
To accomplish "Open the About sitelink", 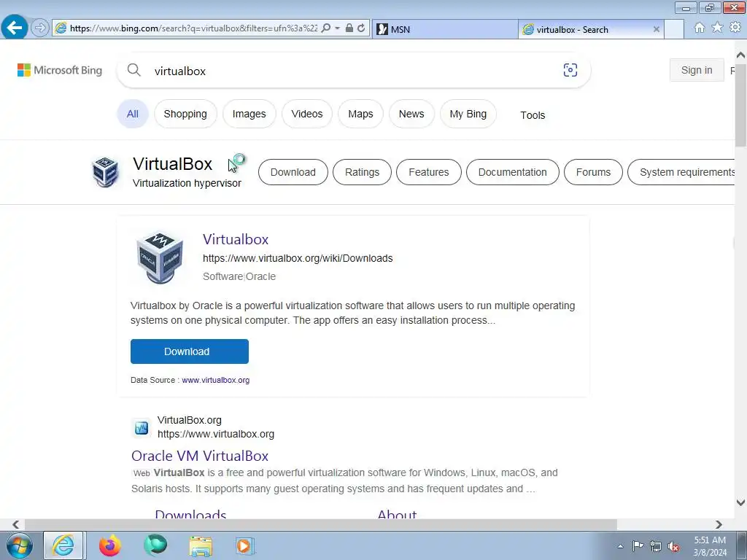I will (x=397, y=514).
